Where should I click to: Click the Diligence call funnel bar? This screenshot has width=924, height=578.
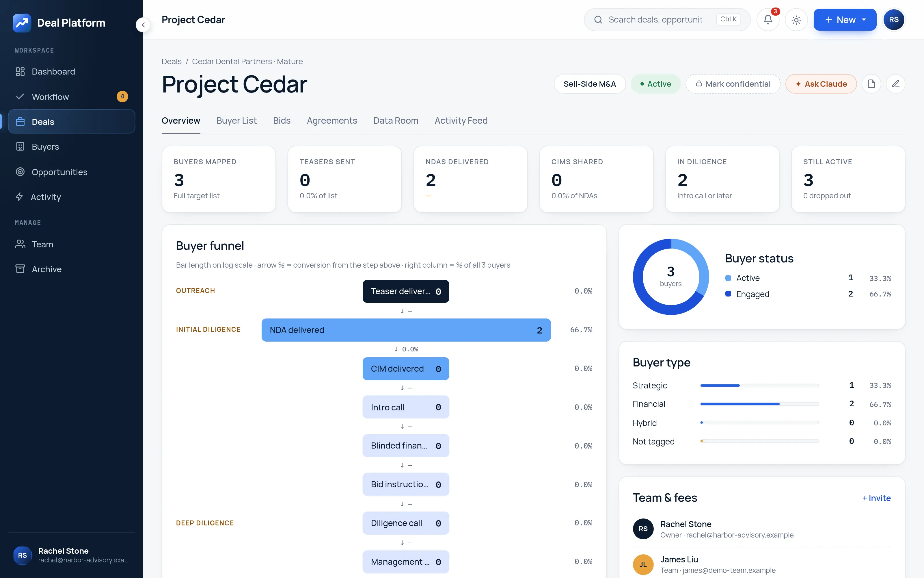click(406, 523)
